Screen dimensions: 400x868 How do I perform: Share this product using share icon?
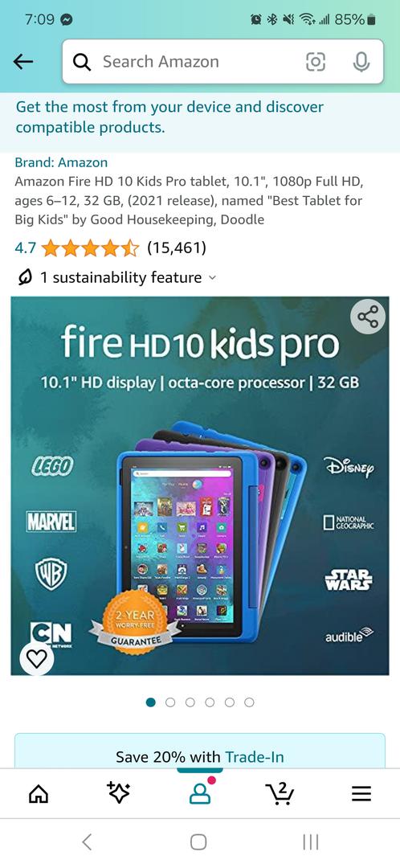(368, 317)
